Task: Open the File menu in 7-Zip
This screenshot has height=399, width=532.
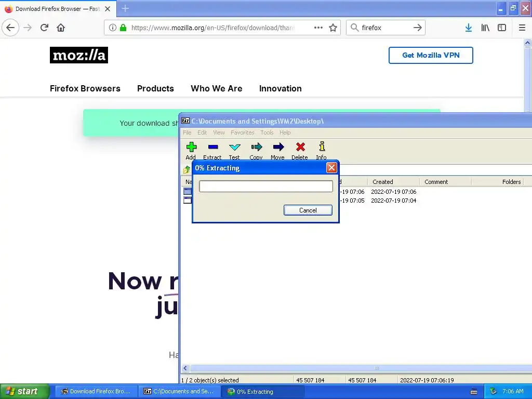Action: [187, 132]
